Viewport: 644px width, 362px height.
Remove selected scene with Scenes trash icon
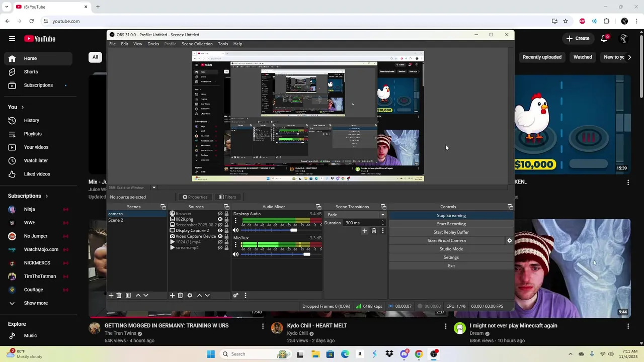(x=119, y=295)
